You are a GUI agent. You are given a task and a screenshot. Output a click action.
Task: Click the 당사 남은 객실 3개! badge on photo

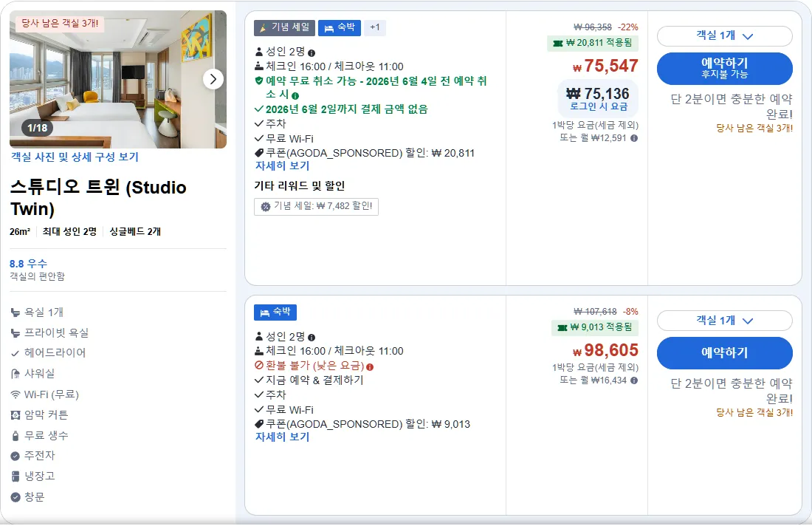click(x=60, y=24)
